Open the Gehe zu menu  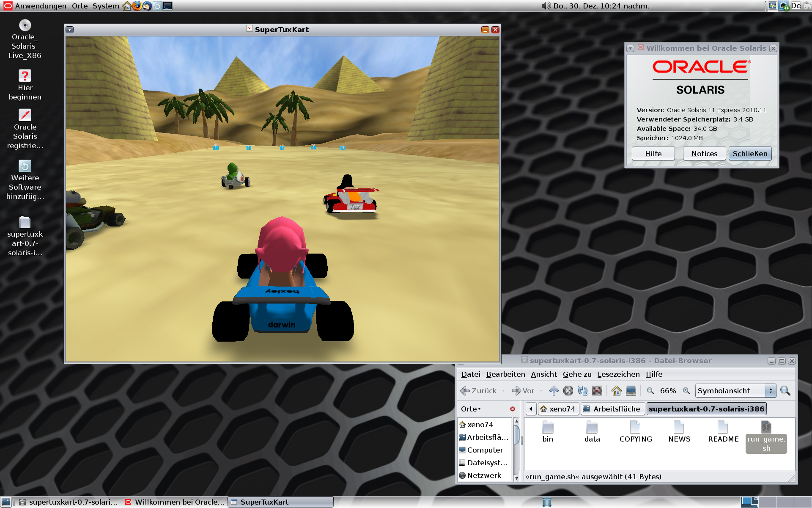[577, 374]
